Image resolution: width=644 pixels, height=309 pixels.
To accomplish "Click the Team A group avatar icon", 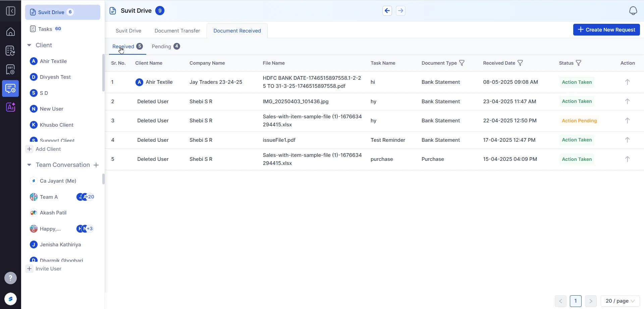I will pyautogui.click(x=34, y=197).
